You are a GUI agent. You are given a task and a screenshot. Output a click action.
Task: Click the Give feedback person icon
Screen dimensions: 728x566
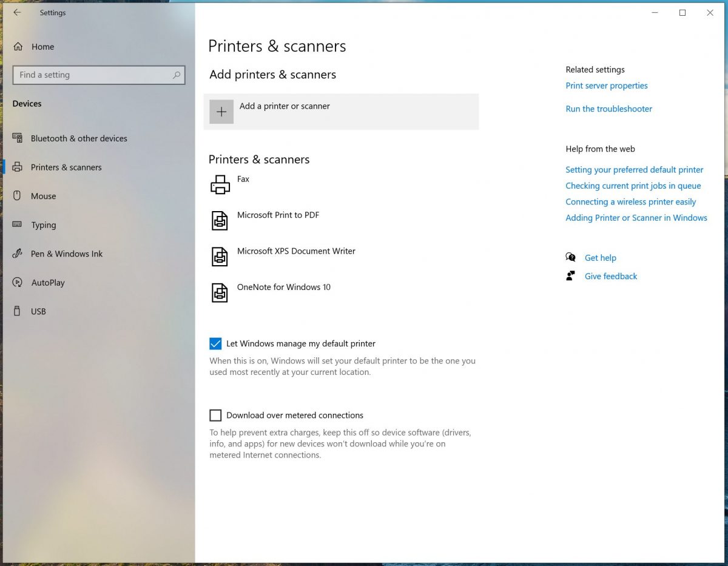coord(571,276)
